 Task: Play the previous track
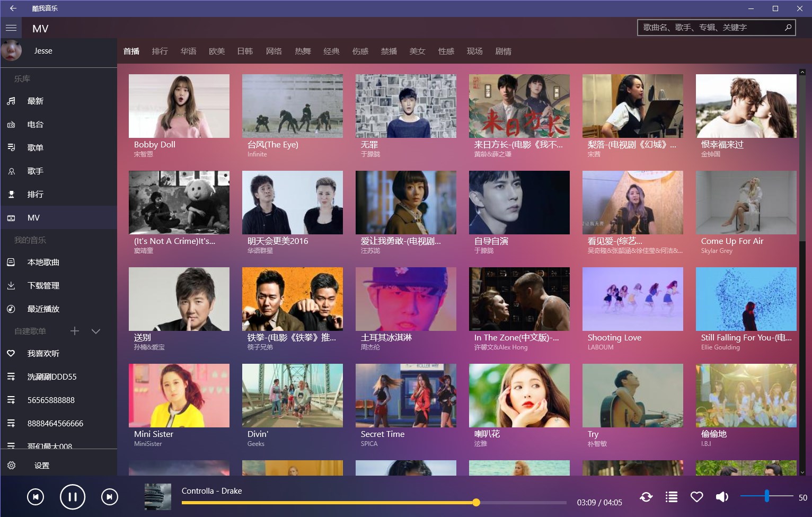pos(36,497)
